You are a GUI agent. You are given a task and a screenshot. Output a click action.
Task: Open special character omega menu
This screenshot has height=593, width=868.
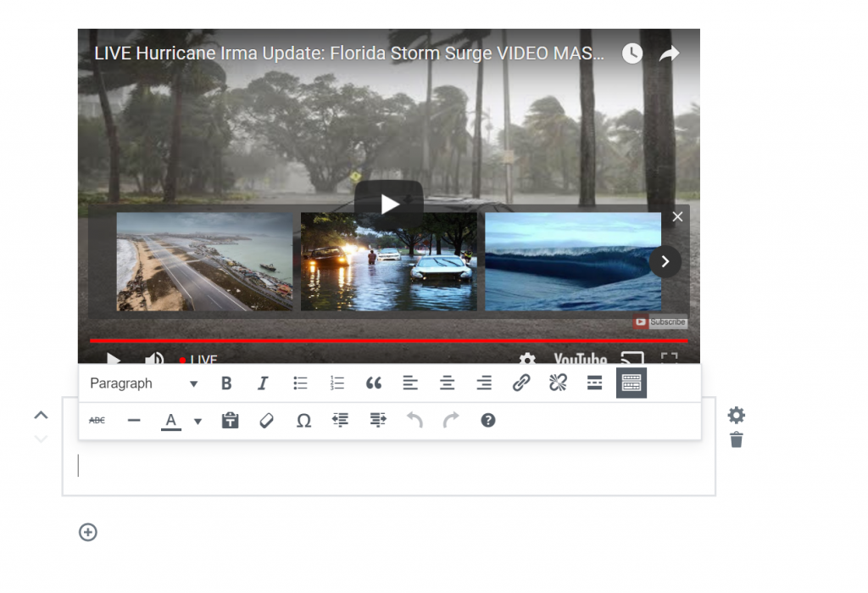303,421
